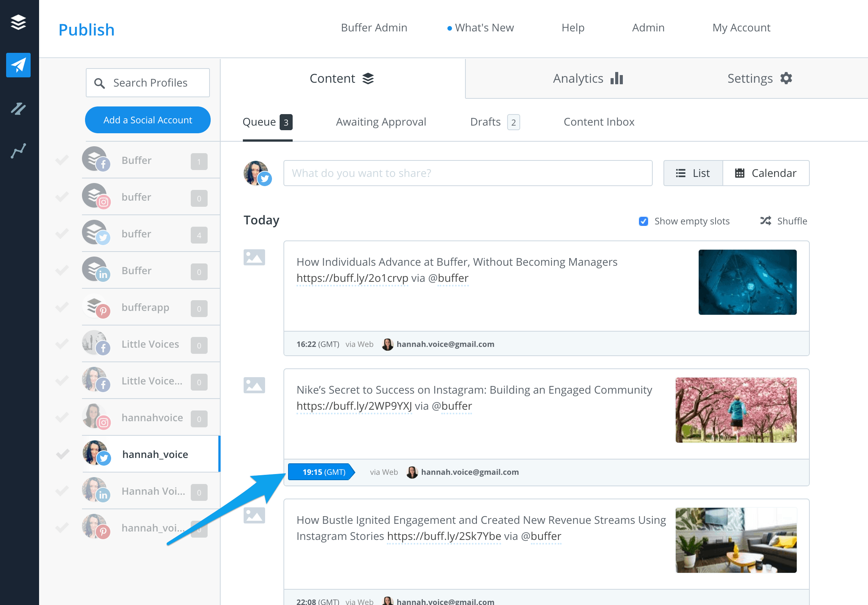The image size is (868, 605).
Task: Click image placeholder icon beside Buffer managers post
Action: point(254,257)
